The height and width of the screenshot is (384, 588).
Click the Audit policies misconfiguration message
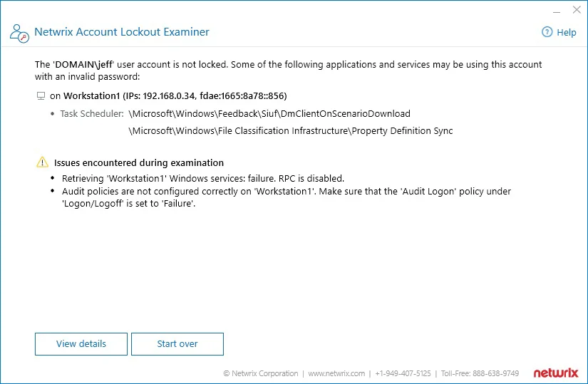pos(286,197)
